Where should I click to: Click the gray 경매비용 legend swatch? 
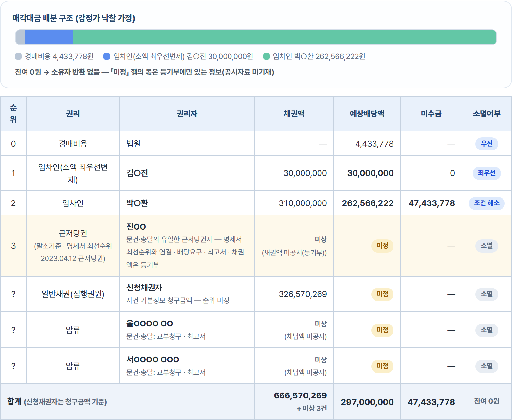(18, 56)
